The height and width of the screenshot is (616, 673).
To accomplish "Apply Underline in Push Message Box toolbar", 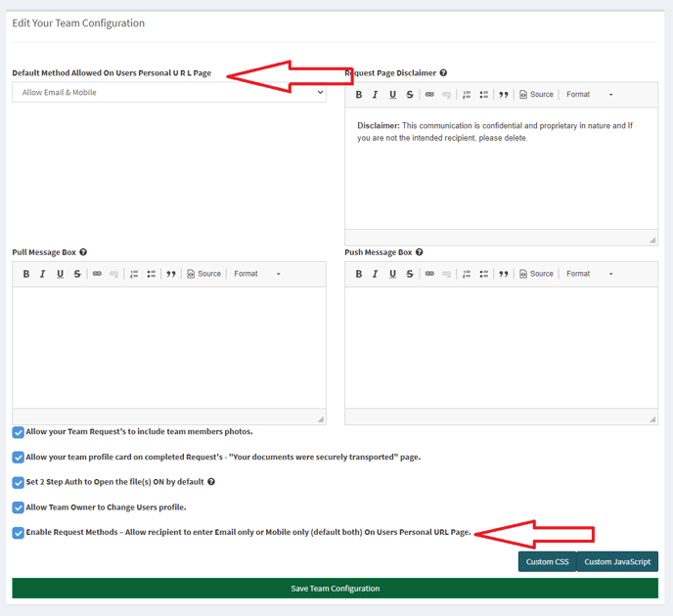I will (x=392, y=274).
